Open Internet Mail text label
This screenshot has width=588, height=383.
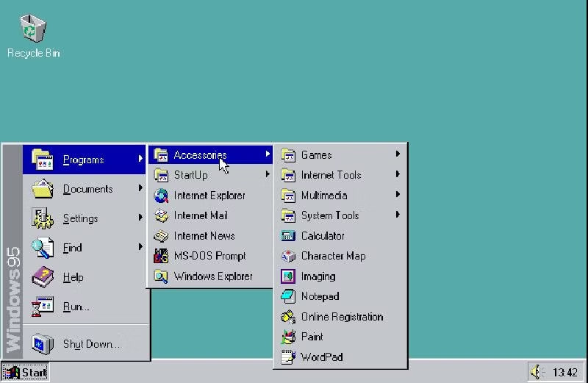(x=201, y=215)
